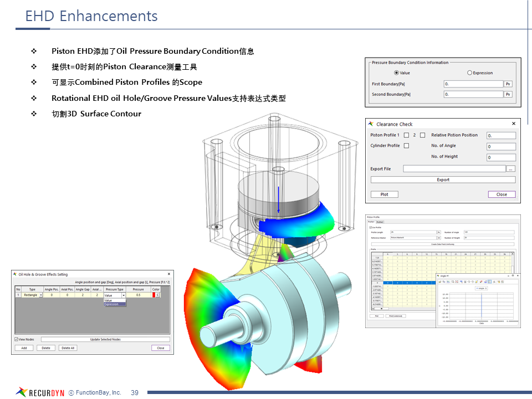532x399 pixels.
Task: Click the Export button in Clearance Check
Action: pyautogui.click(x=443, y=180)
